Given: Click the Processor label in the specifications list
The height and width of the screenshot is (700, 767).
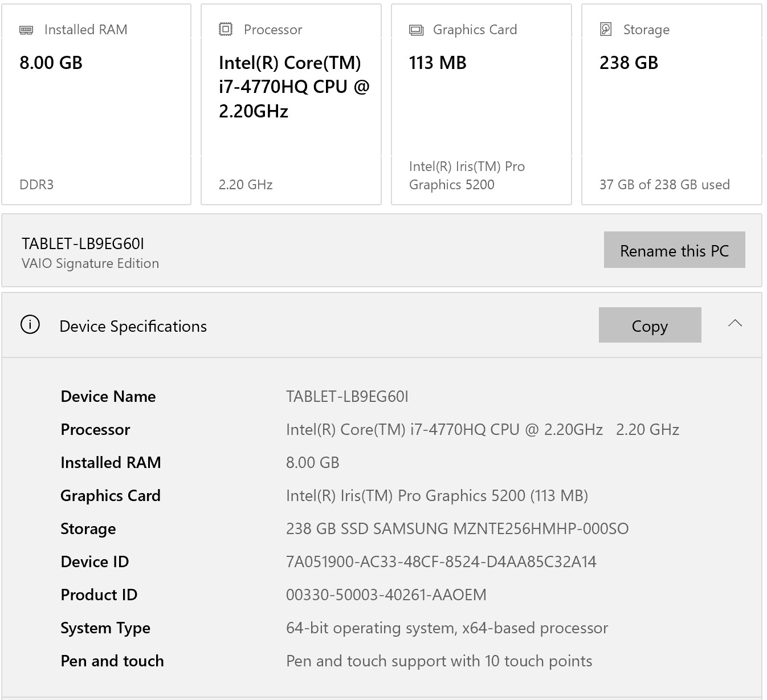Looking at the screenshot, I should [95, 430].
